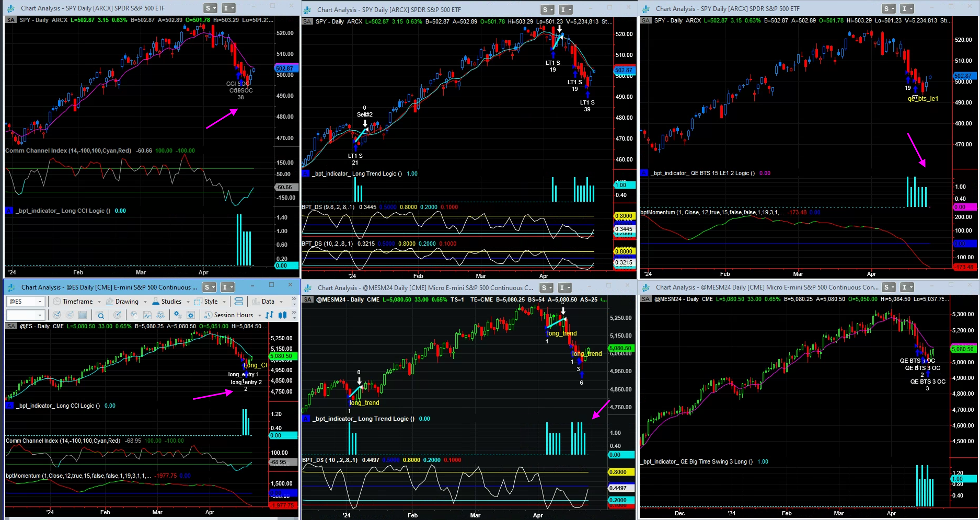
Task: Open the Data menu in @ES window
Action: pos(268,302)
